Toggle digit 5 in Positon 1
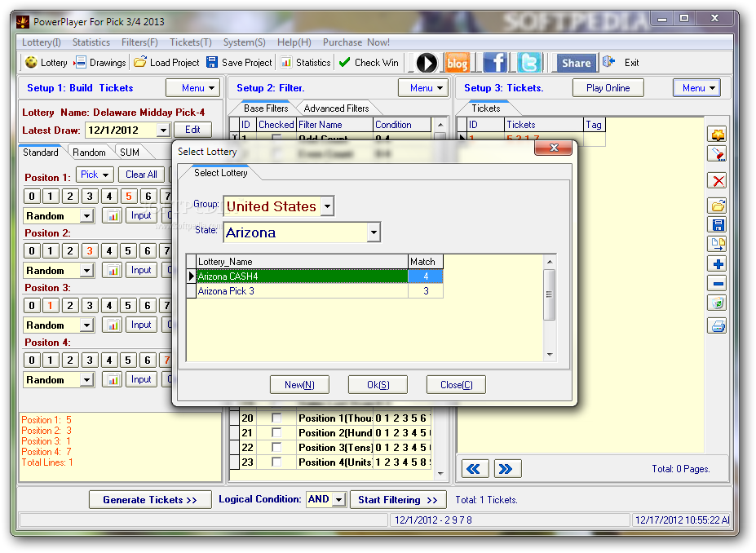756x553 pixels. tap(128, 197)
